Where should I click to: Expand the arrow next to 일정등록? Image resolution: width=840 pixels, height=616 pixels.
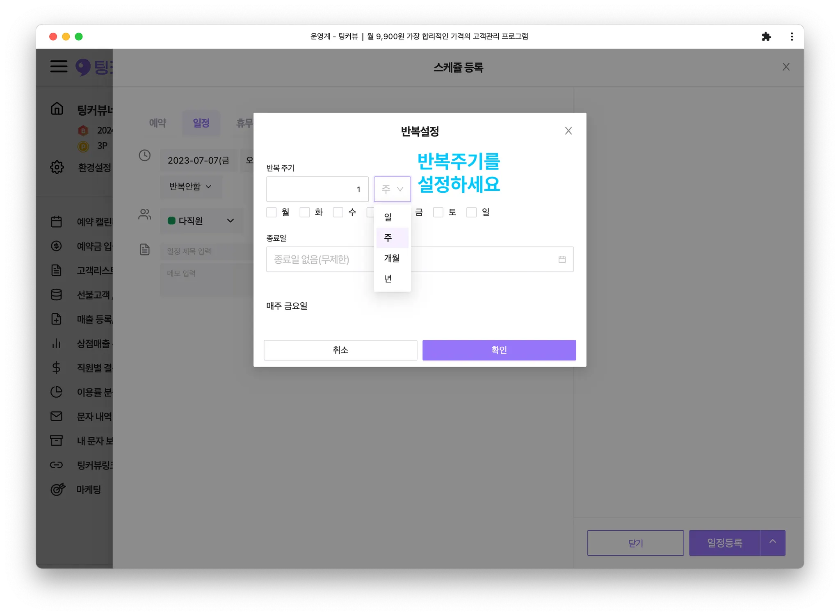(772, 543)
